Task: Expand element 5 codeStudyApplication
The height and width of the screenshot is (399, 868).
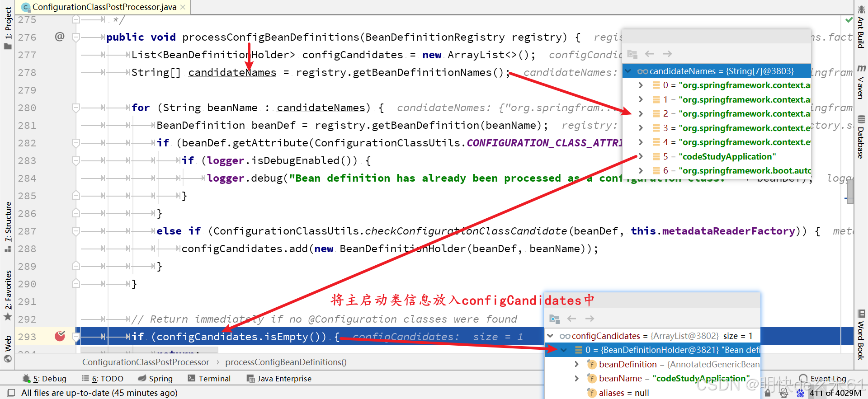Action: [x=641, y=156]
